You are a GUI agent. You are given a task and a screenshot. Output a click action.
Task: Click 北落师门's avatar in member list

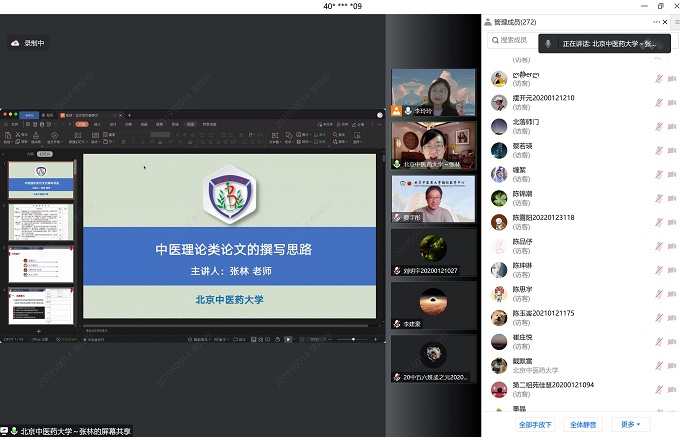tap(497, 125)
